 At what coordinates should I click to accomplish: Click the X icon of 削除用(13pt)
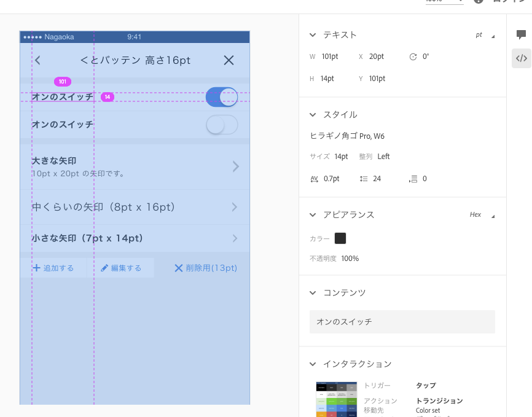(179, 268)
